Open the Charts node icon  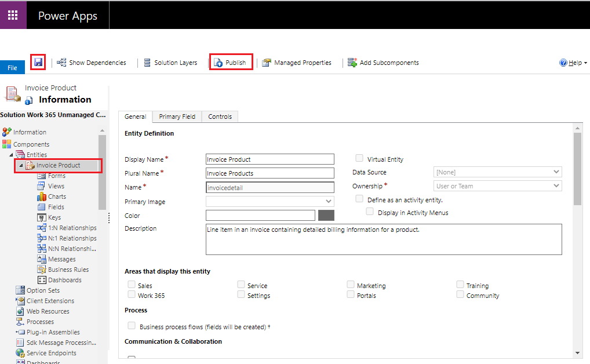41,196
